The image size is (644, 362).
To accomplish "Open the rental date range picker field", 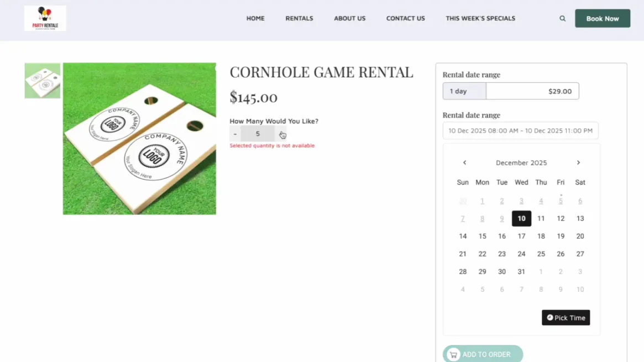I will [x=520, y=130].
